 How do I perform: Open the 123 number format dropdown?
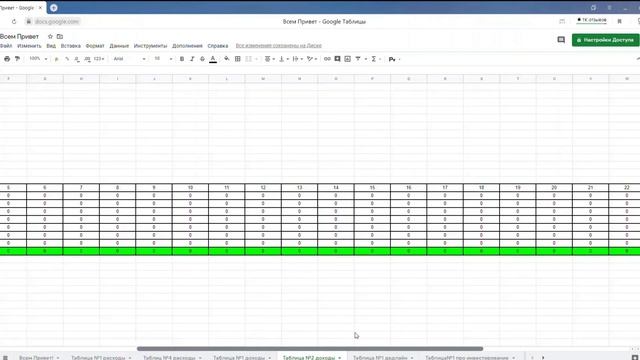[x=99, y=59]
